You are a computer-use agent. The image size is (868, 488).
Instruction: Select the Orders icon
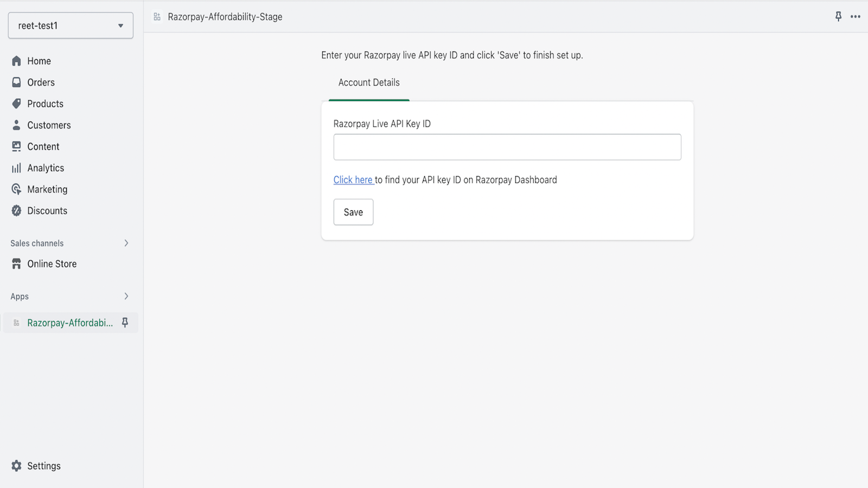click(16, 82)
